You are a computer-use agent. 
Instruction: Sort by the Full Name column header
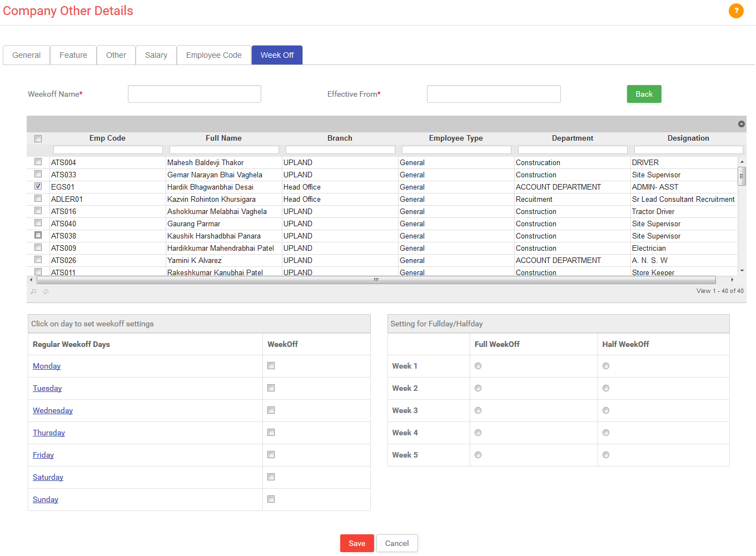(223, 138)
